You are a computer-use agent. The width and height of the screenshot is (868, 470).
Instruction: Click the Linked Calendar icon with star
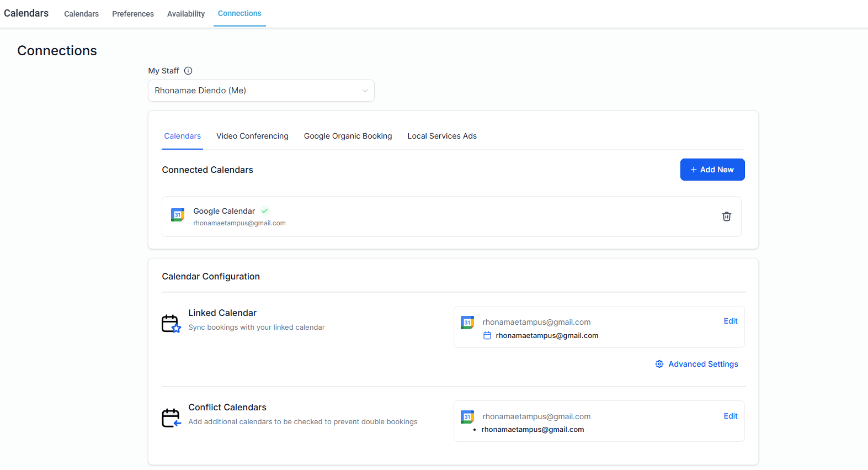171,324
